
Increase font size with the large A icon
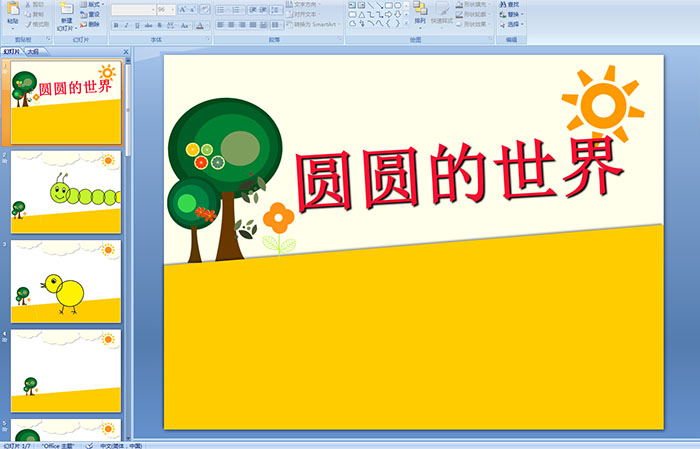183,9
